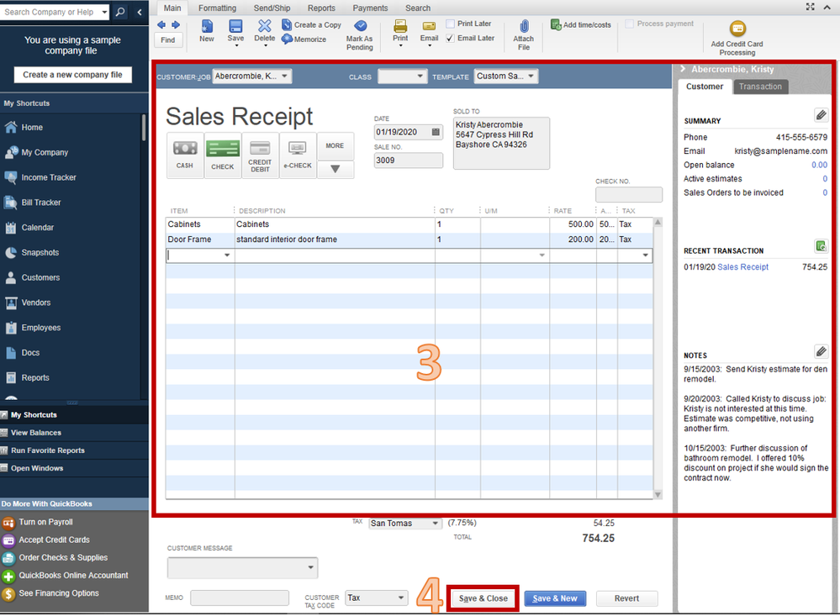840x616 pixels.
Task: Select the CASH payment method
Action: (x=185, y=155)
